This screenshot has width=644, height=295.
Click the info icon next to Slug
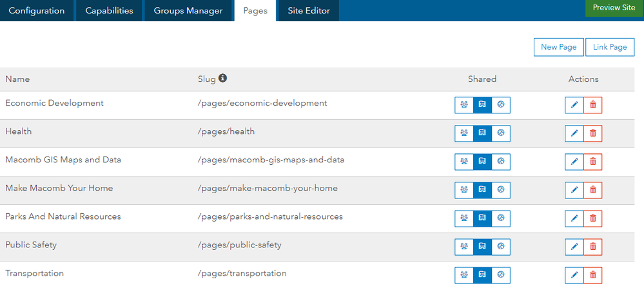222,79
